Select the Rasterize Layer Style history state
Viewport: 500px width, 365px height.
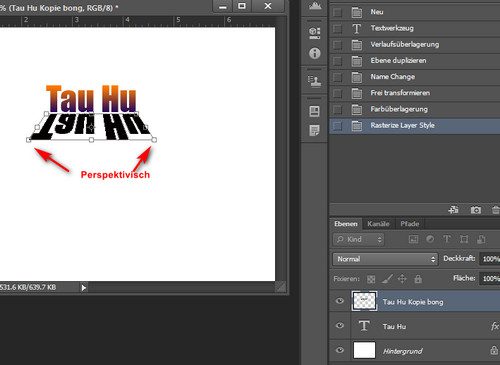pos(415,126)
